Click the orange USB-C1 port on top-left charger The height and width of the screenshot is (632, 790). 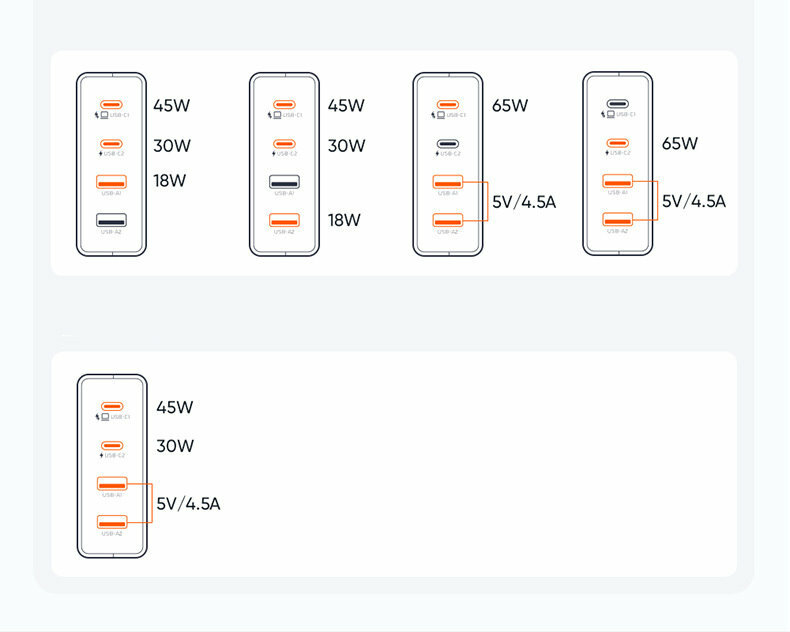[111, 104]
